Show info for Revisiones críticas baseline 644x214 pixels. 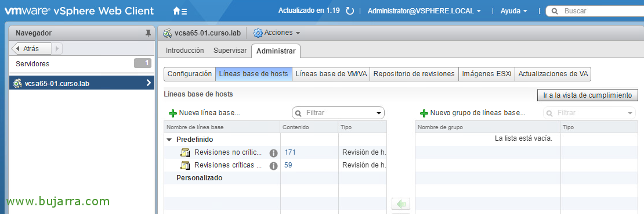(273, 166)
